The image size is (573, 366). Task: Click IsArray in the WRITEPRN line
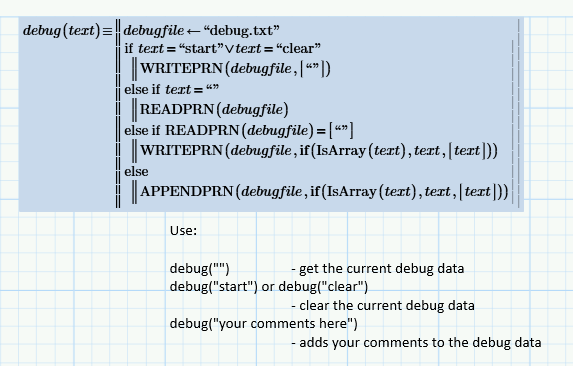coord(341,150)
